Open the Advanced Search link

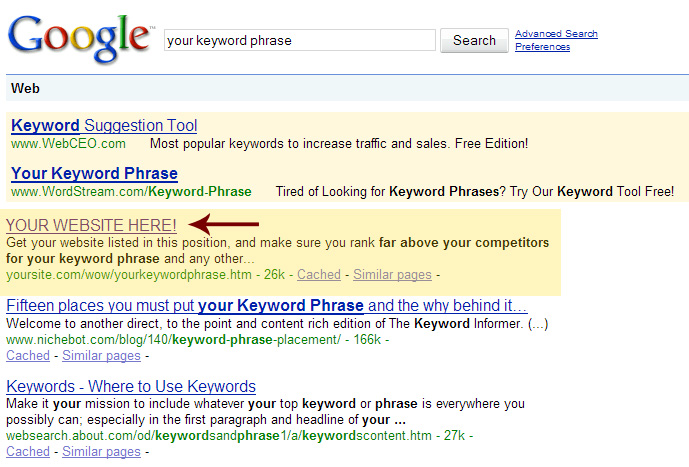[556, 34]
